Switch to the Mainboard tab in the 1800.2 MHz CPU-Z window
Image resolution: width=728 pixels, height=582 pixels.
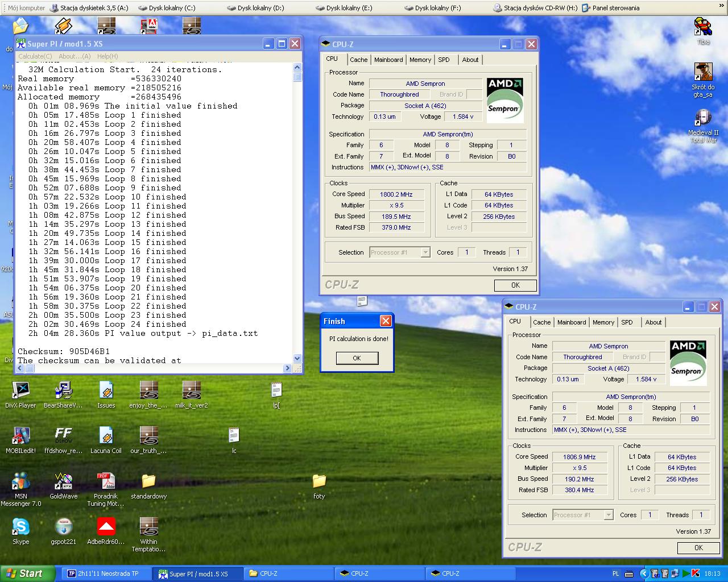[x=388, y=60]
